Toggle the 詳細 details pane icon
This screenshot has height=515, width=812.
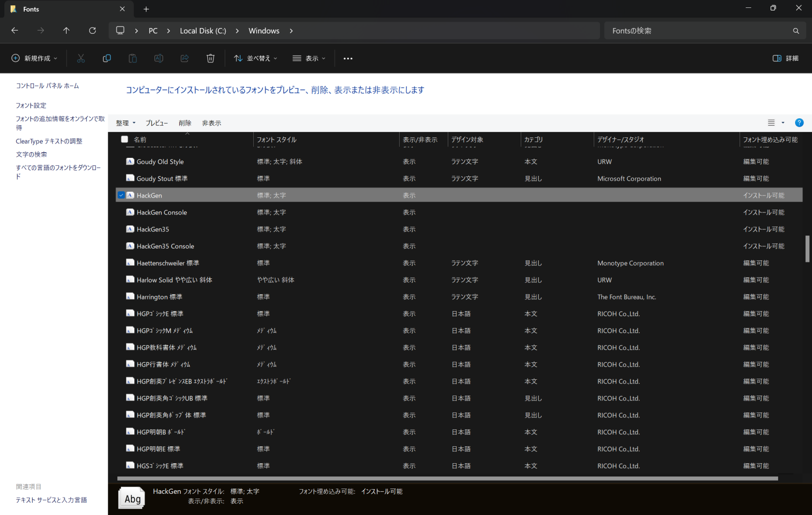click(x=785, y=58)
